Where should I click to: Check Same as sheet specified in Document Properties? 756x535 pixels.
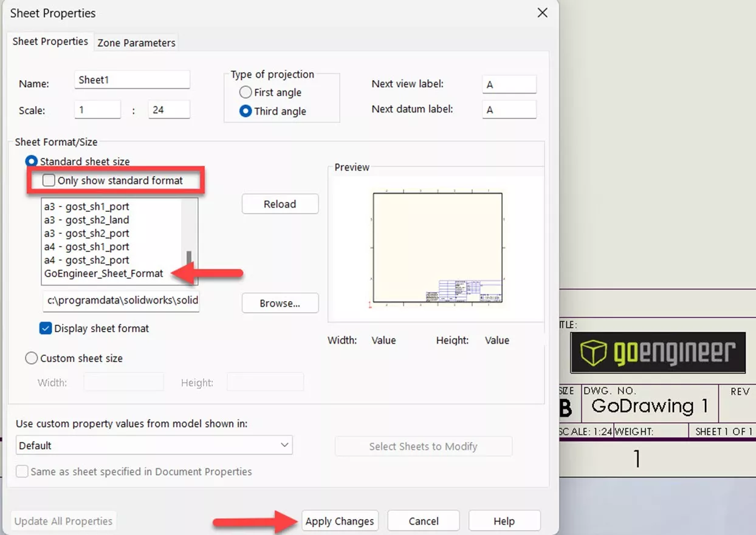click(x=22, y=471)
